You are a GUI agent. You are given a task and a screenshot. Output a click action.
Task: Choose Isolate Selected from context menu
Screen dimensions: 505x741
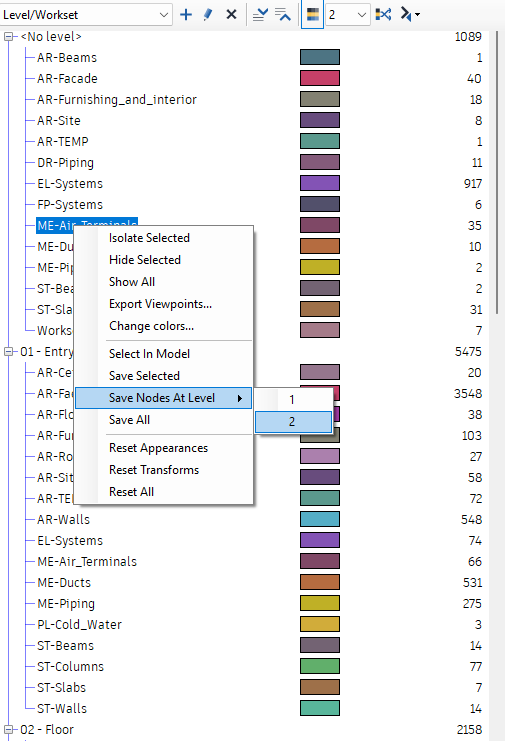(x=149, y=238)
